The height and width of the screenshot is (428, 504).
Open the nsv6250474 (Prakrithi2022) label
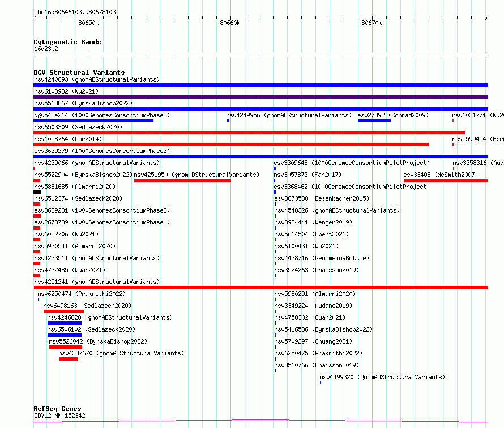(x=82, y=294)
